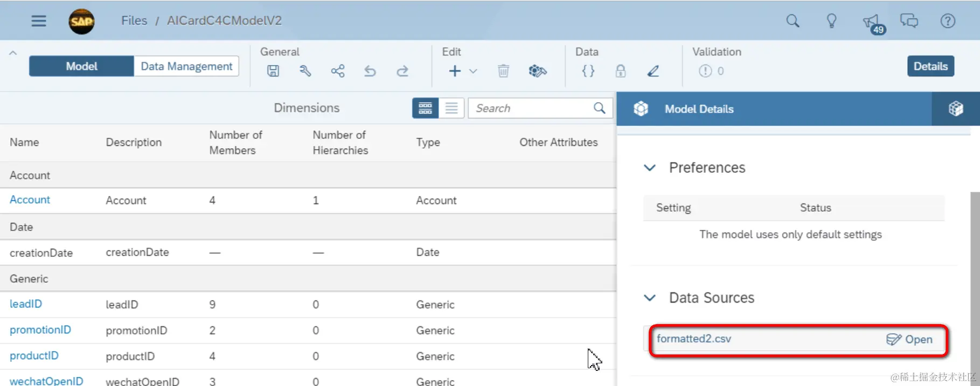The height and width of the screenshot is (386, 980).
Task: Open the productID dimension link
Action: pyautogui.click(x=34, y=355)
